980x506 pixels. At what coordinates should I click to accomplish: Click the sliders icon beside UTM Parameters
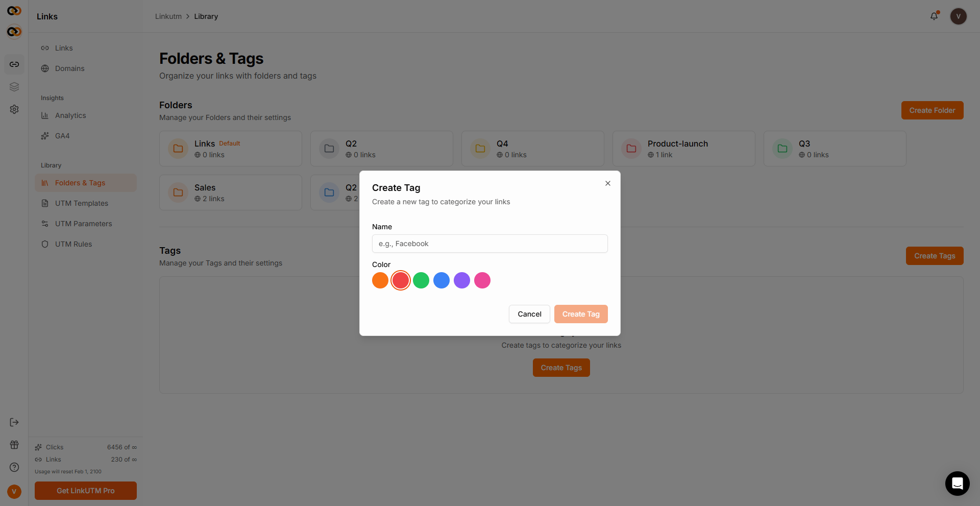(x=45, y=224)
